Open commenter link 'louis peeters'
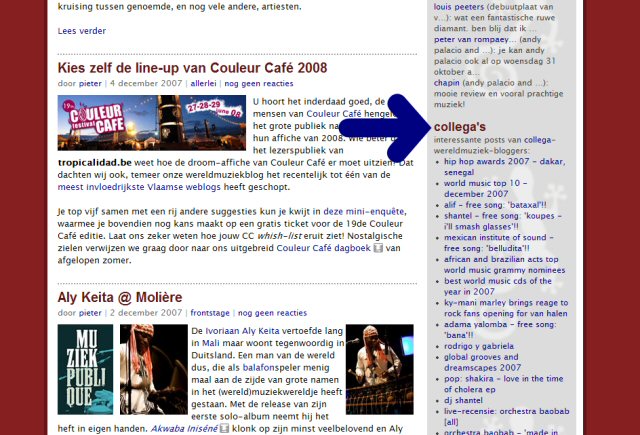The height and width of the screenshot is (435, 640). [x=459, y=7]
